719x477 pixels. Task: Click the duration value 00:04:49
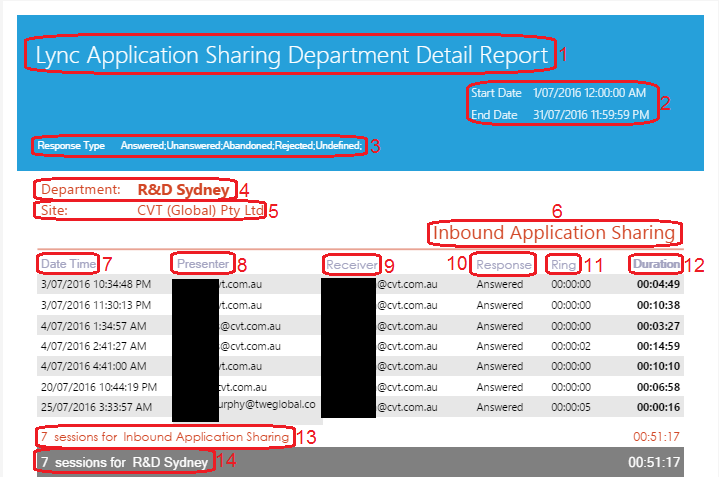click(658, 284)
